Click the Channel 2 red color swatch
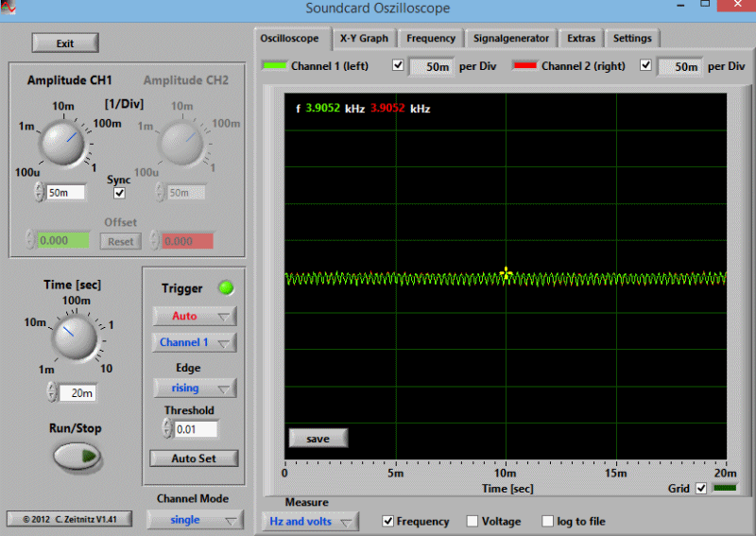Image resolution: width=756 pixels, height=536 pixels. 525,65
